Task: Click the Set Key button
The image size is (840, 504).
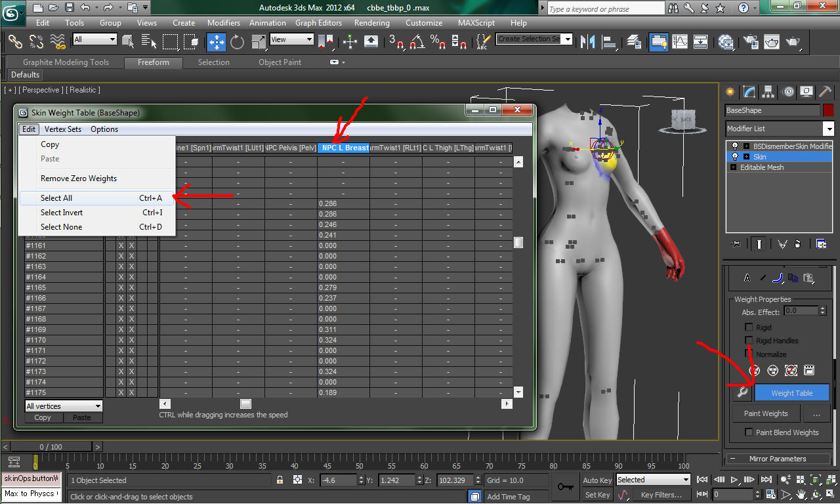Action: point(597,495)
